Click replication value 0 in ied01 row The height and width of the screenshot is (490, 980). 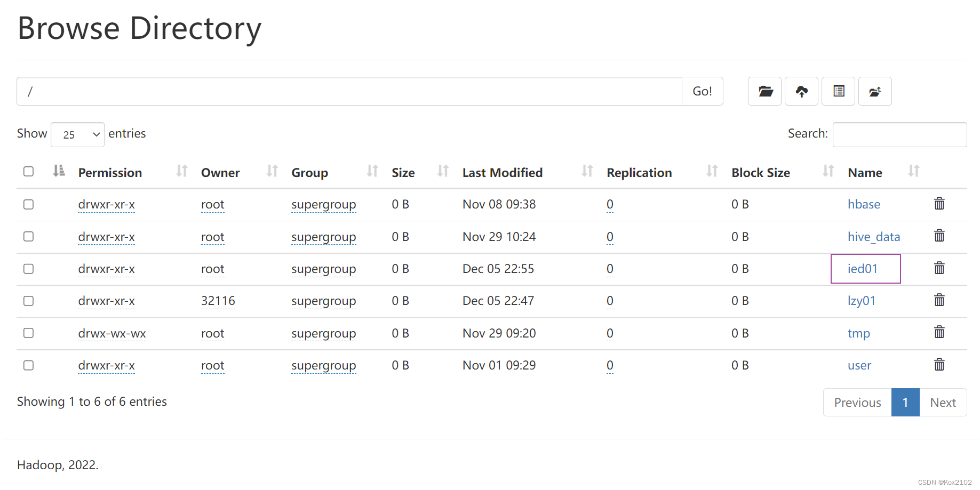click(x=610, y=269)
